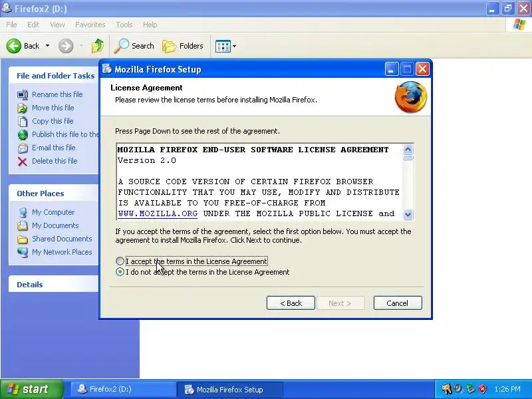Click the Publish this file globe icon

pyautogui.click(x=23, y=135)
